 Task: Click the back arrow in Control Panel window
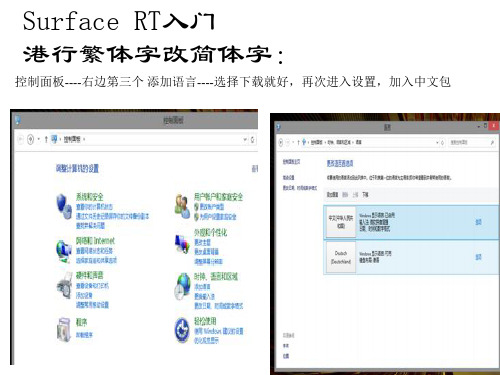tap(20, 139)
